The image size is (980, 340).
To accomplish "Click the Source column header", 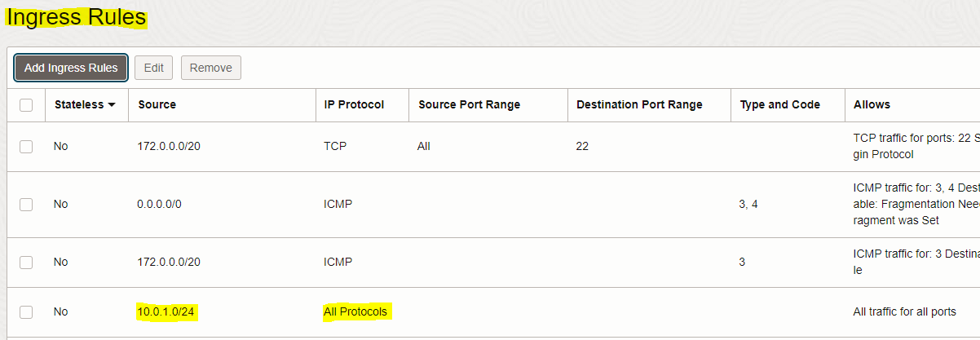I will point(157,104).
